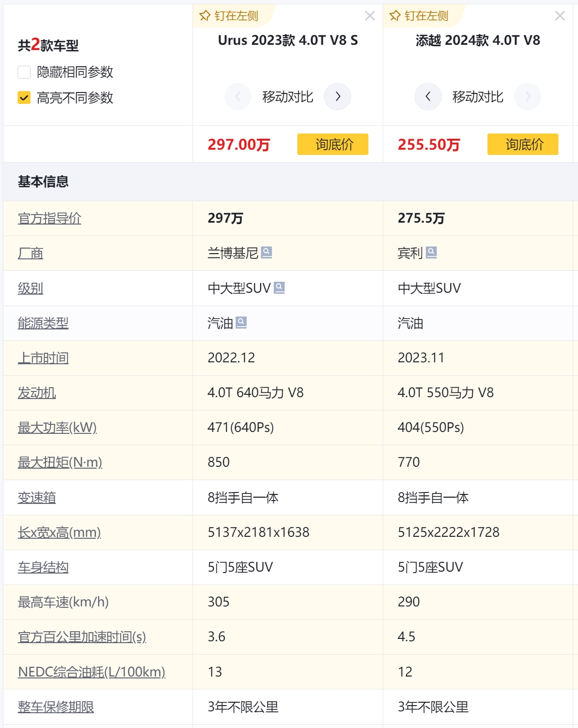Screen dimensions: 578x728
Task: Open the 级别 parameter link
Action: click(x=30, y=288)
